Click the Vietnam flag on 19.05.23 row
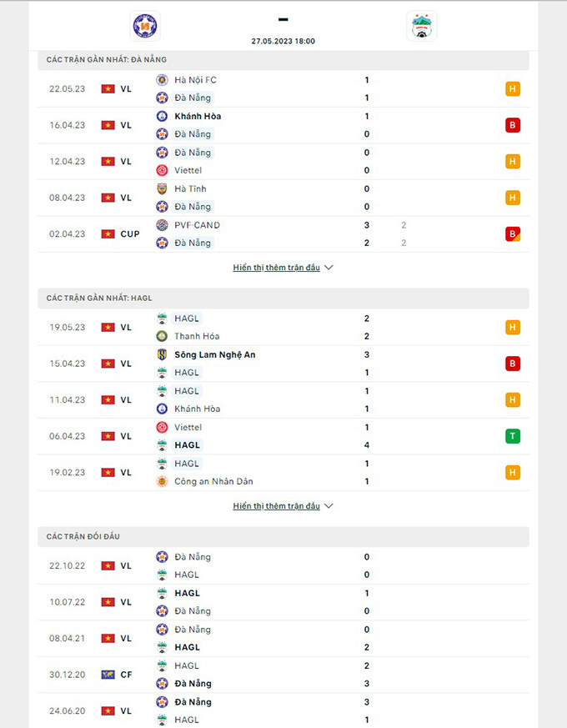Image resolution: width=567 pixels, height=728 pixels. pos(108,328)
